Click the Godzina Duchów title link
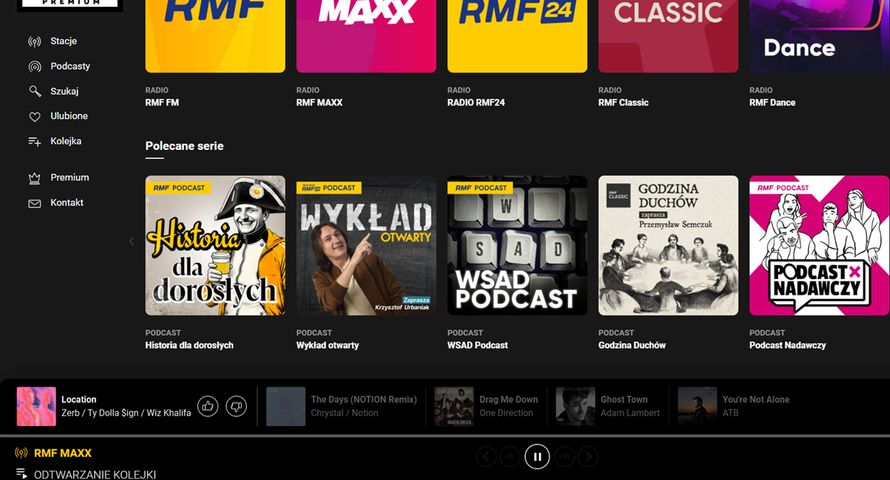This screenshot has width=890, height=480. click(x=632, y=345)
